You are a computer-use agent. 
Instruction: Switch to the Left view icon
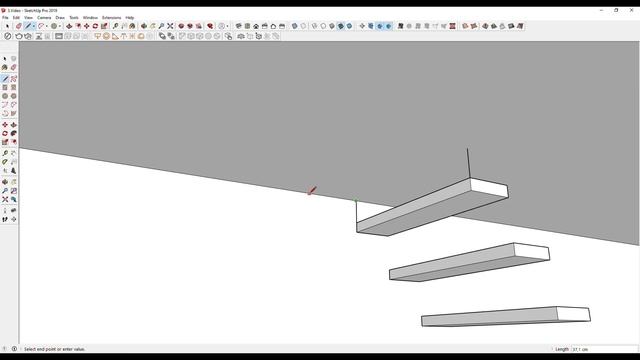(x=282, y=26)
